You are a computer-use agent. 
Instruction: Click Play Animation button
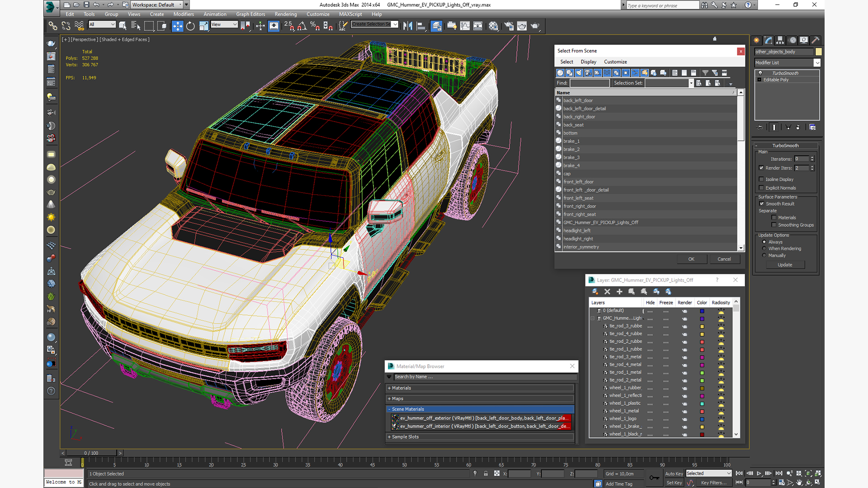[759, 473]
